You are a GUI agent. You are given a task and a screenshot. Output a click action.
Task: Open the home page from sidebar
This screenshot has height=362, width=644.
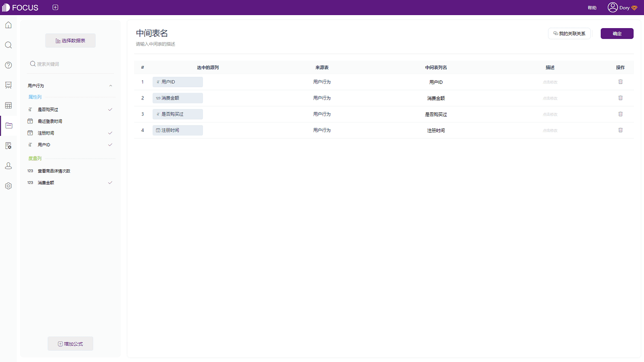[8, 25]
